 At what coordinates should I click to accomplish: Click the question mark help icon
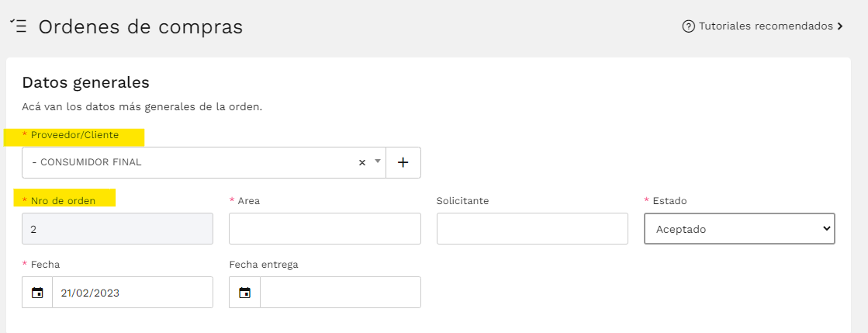pos(689,26)
